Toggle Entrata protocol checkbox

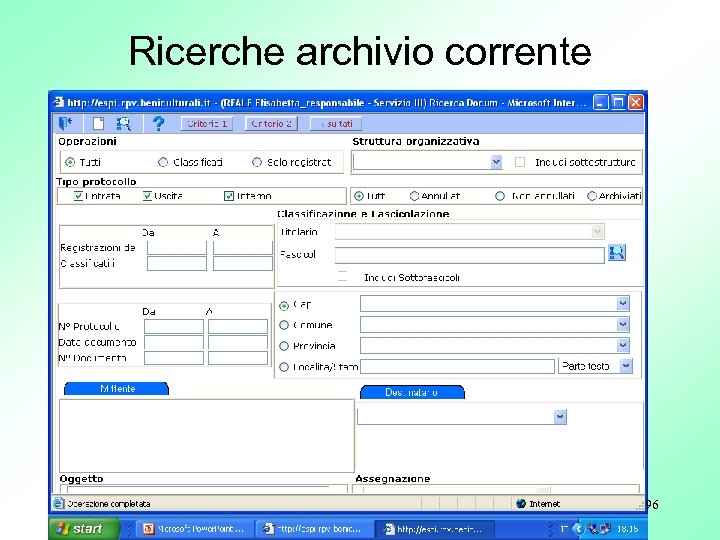79,196
